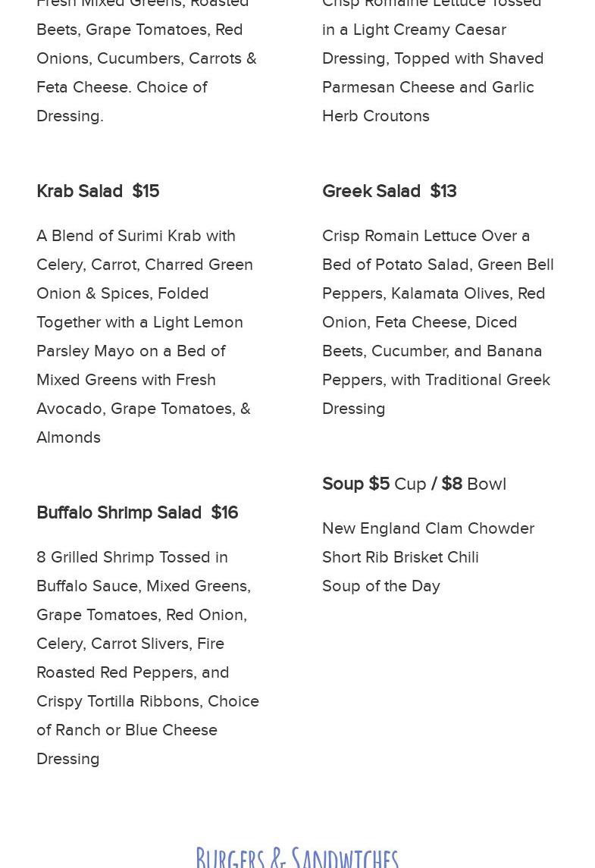
Task: Select the Burgers & Sandwiches section title
Action: tap(297, 857)
